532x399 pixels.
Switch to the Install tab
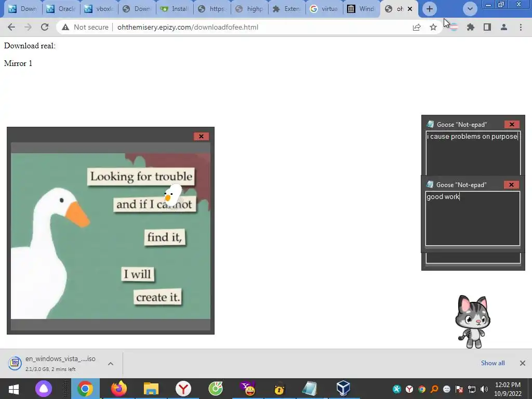click(175, 9)
